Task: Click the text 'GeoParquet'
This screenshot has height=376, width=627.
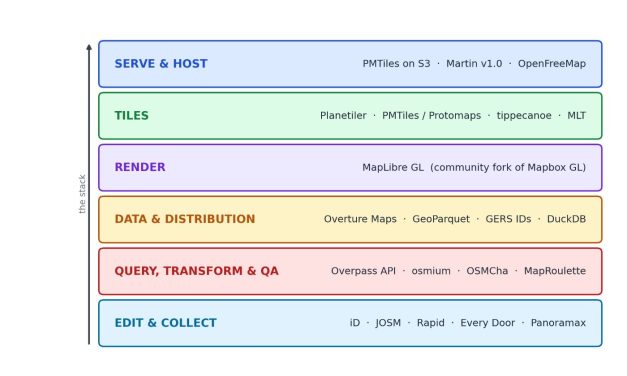Action: (441, 220)
